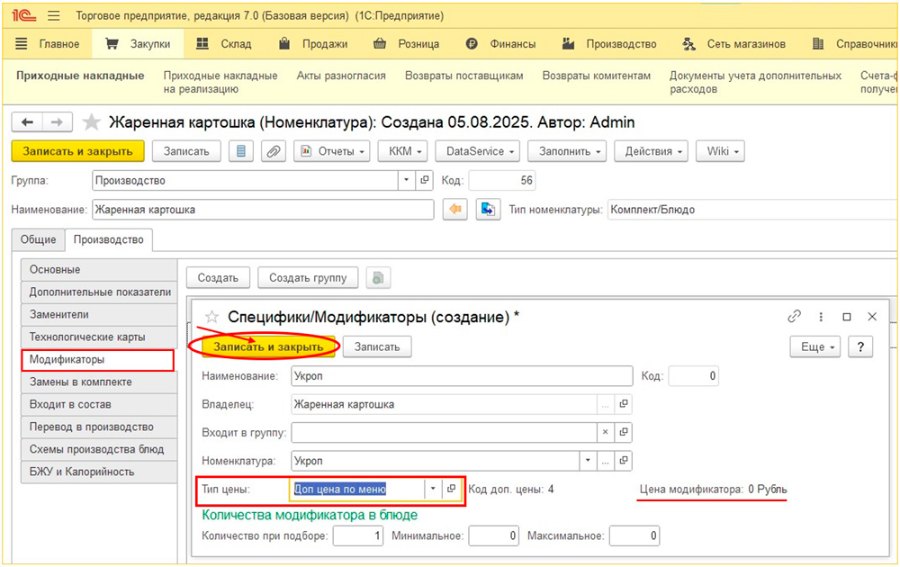Screen dimensions: 900x567
Task: Open the Производство section in top menu
Action: pos(610,44)
